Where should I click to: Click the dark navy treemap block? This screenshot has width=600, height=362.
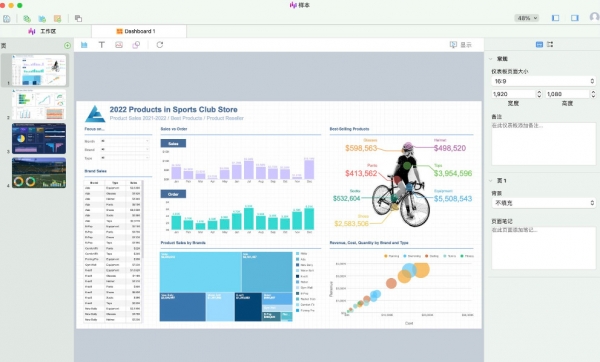[248, 307]
